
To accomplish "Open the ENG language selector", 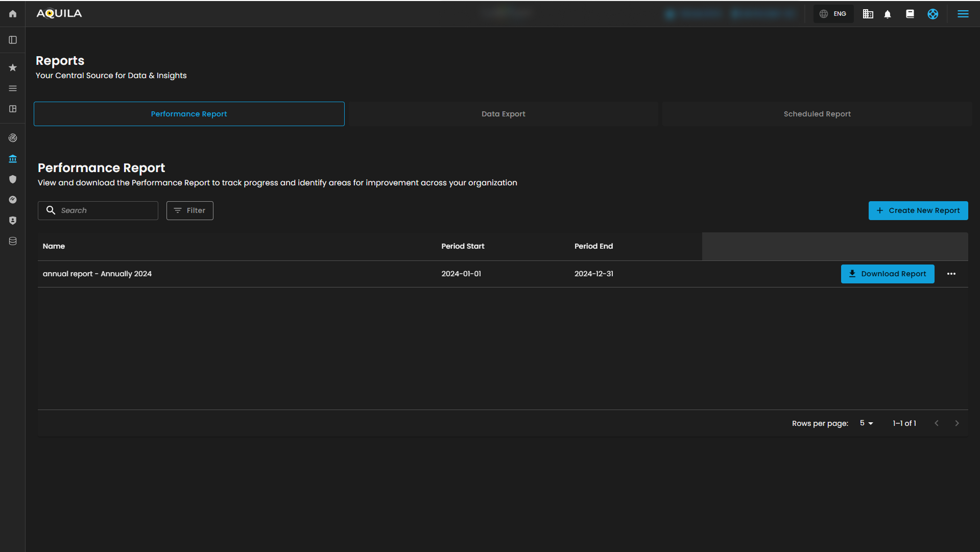I will click(833, 14).
